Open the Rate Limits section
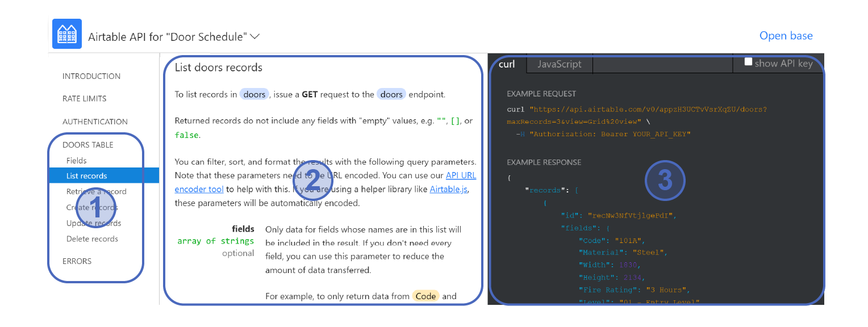868x327 pixels. 84,99
